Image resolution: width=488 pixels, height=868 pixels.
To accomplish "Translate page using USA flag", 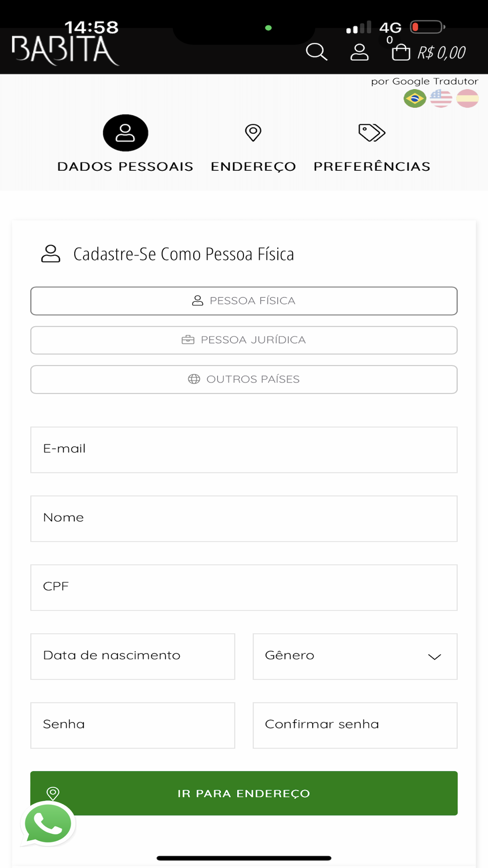I will [441, 99].
